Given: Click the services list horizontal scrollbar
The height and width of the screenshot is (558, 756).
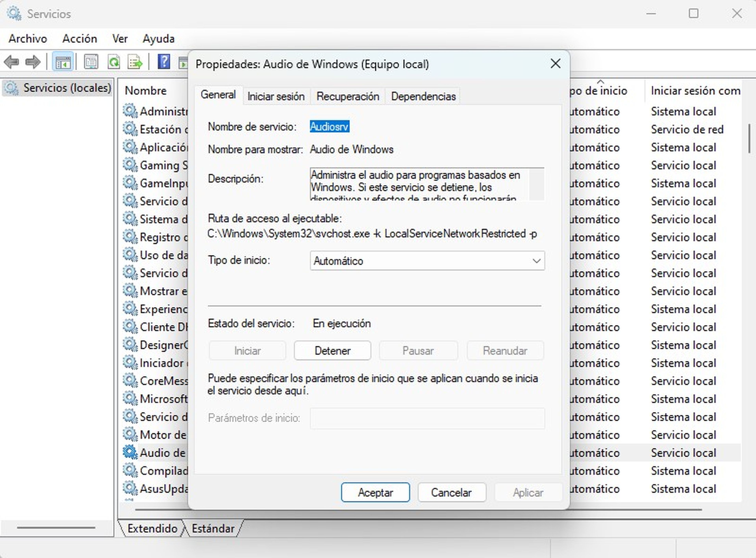Looking at the screenshot, I should point(419,509).
